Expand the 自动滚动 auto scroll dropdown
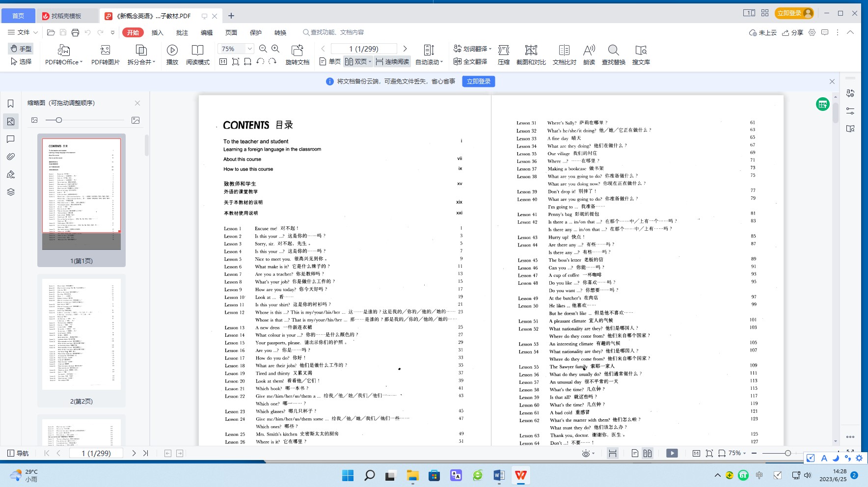Viewport: 868px width, 487px height. click(x=430, y=62)
